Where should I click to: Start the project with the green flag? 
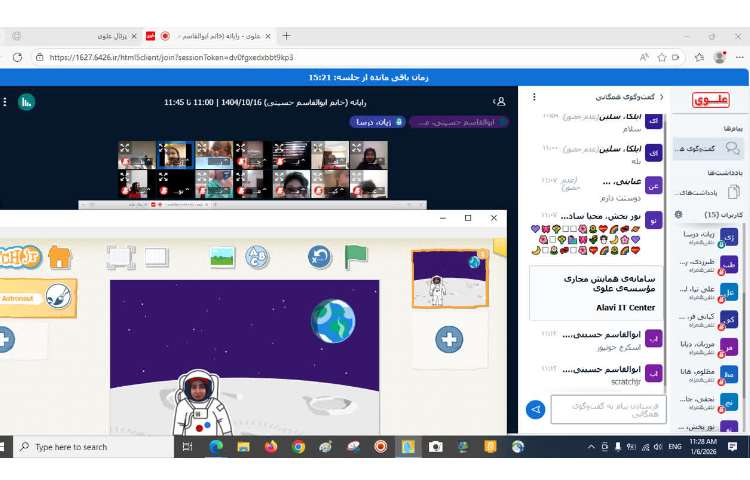[356, 257]
